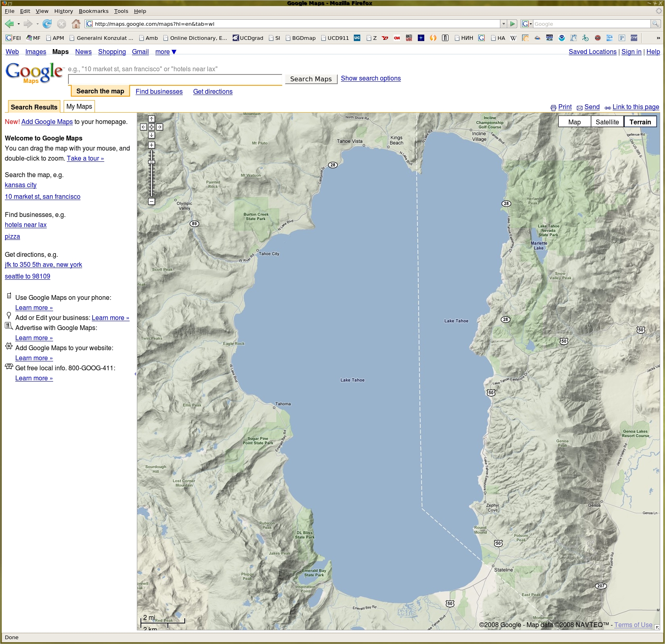
Task: Go to the Firefox home page
Action: point(76,24)
